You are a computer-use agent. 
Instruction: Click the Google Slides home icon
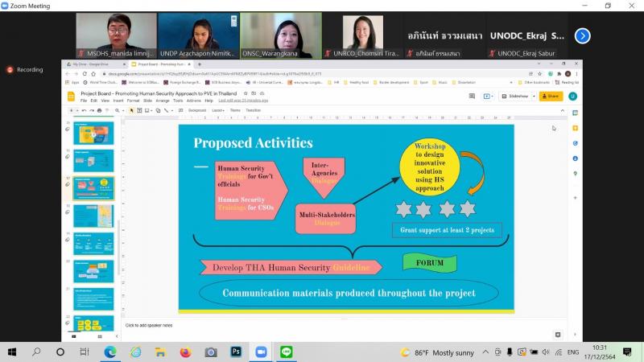pyautogui.click(x=71, y=97)
